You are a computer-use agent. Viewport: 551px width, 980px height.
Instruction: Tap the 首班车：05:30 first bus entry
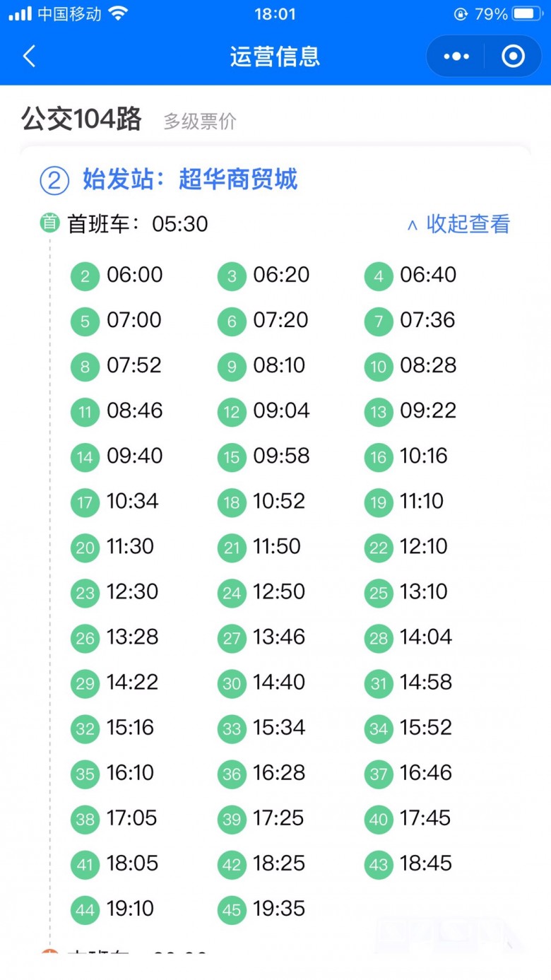click(x=138, y=224)
